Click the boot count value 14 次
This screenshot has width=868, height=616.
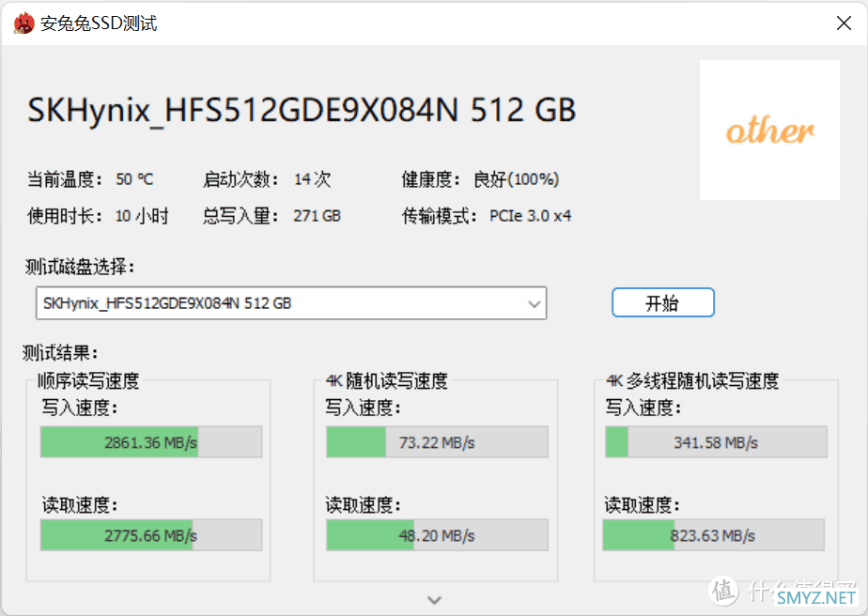pyautogui.click(x=312, y=179)
